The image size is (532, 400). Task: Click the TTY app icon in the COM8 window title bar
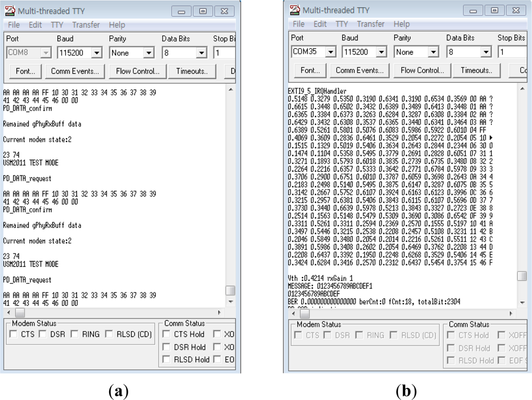click(10, 11)
